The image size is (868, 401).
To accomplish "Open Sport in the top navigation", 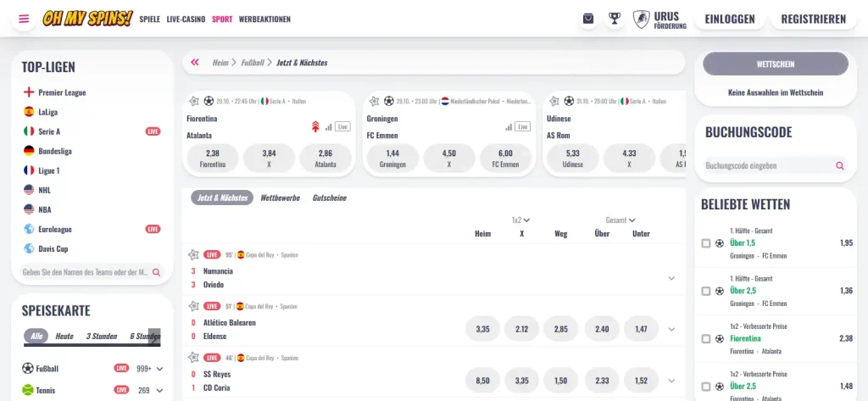I will [x=222, y=19].
